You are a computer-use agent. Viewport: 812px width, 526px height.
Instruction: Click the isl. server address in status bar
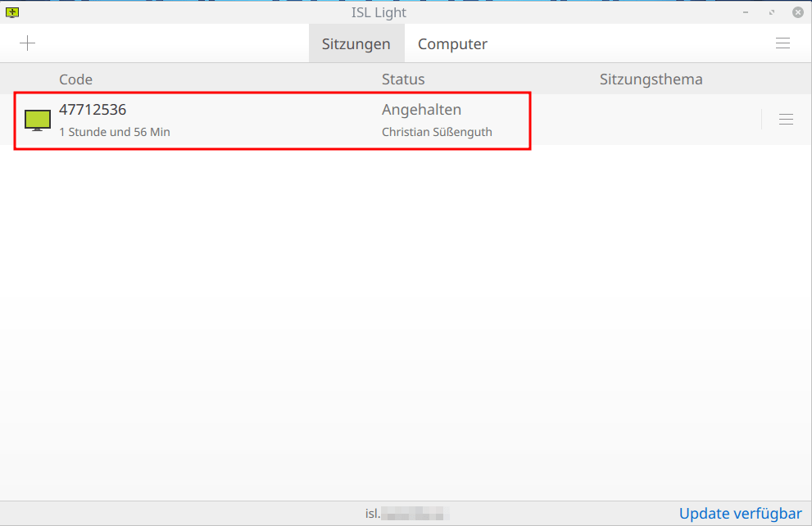pyautogui.click(x=407, y=514)
